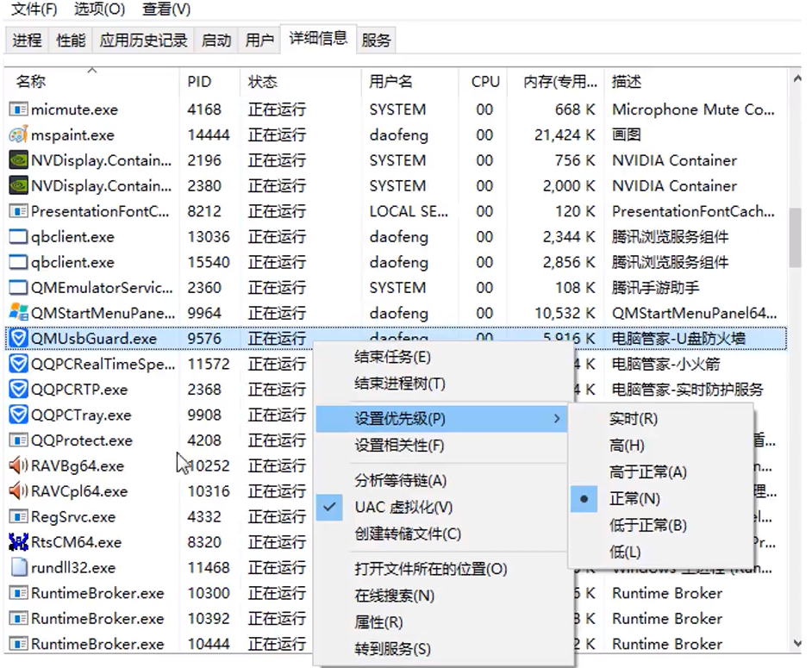Click the QQPCRealTimeSpeedup shield icon
Viewport: 812px width, 668px height.
pyautogui.click(x=19, y=364)
